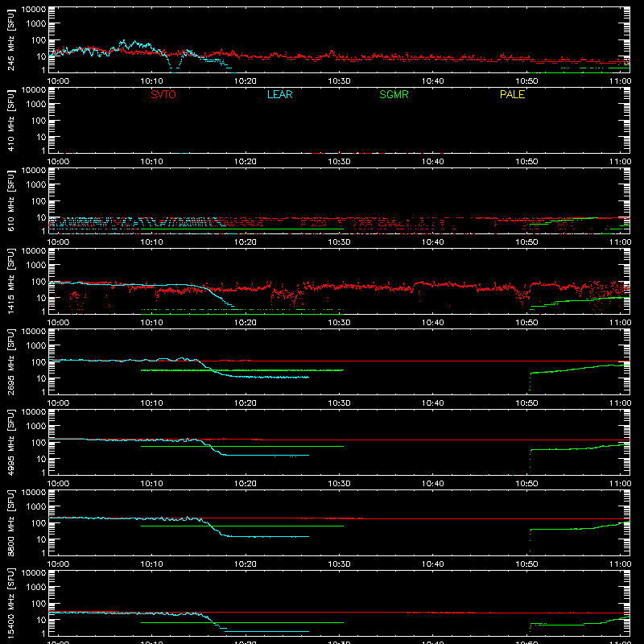The height and width of the screenshot is (644, 644).
Task: Click the 1000 y-tick of the 410 MHz plot
Action: [36, 105]
